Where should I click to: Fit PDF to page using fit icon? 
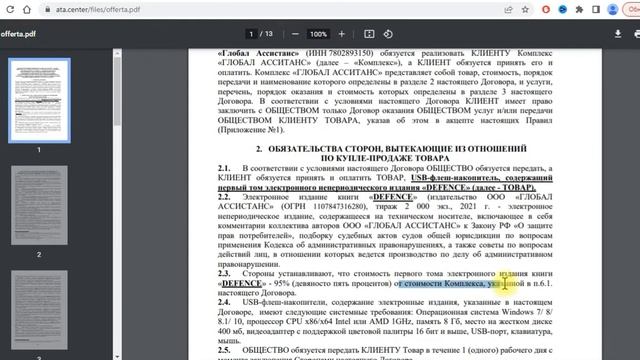[x=369, y=34]
